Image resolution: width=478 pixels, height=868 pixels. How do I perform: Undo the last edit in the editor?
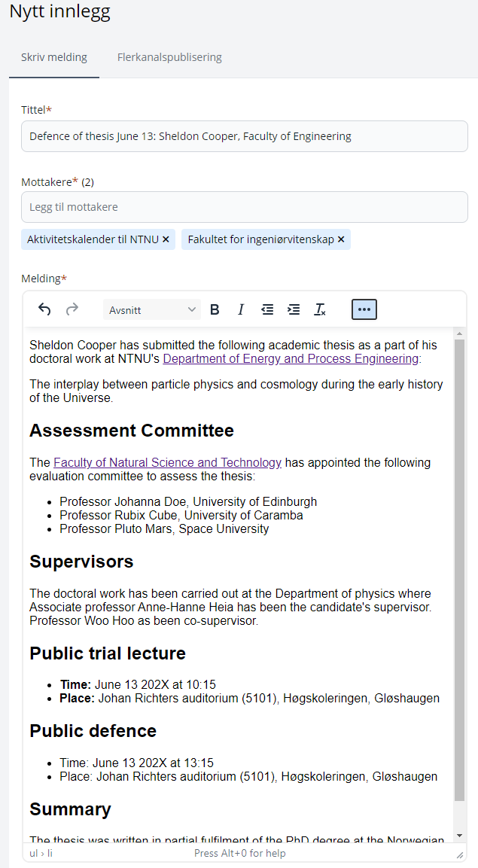[x=44, y=309]
